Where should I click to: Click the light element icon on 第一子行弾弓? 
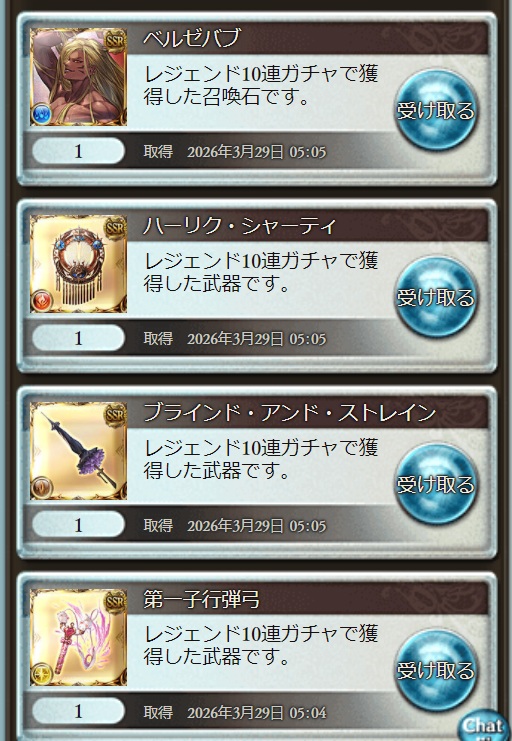click(42, 674)
